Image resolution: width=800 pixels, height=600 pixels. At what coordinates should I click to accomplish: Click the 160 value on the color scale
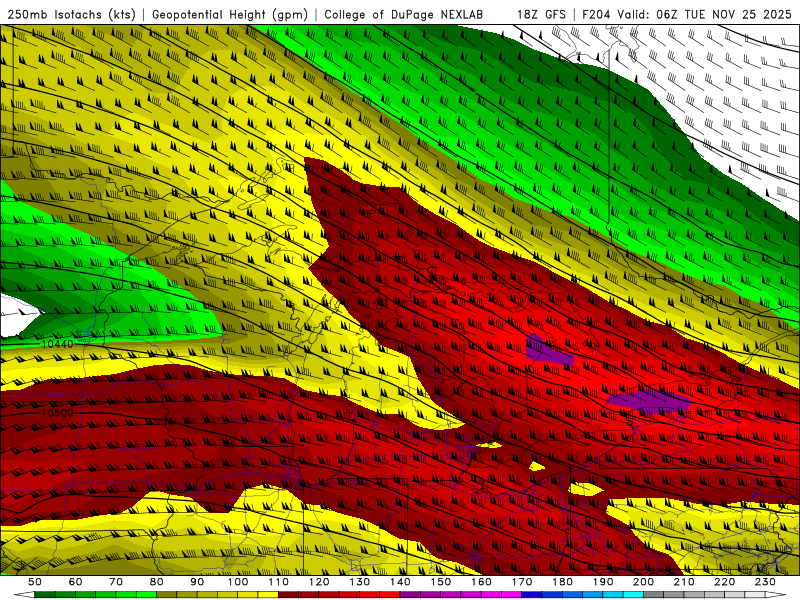coord(481,582)
